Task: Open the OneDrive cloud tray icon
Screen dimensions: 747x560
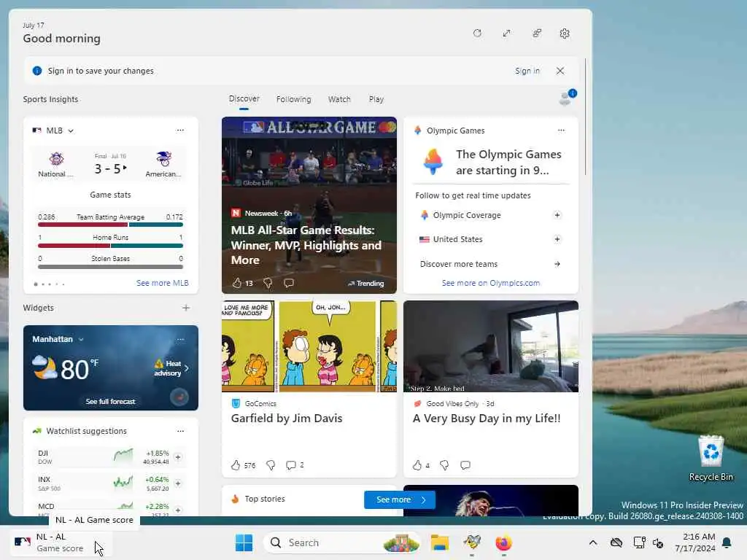Action: click(x=616, y=542)
